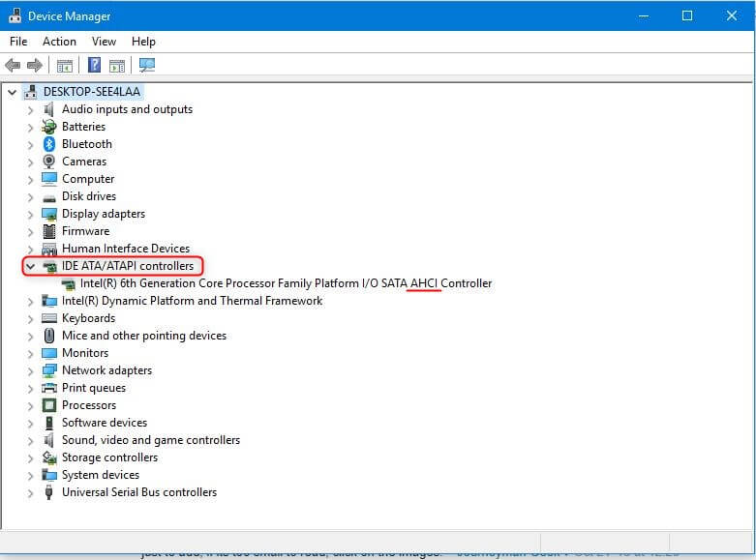This screenshot has height=560, width=756.
Task: Select Sound, video and game controllers
Action: pos(150,440)
